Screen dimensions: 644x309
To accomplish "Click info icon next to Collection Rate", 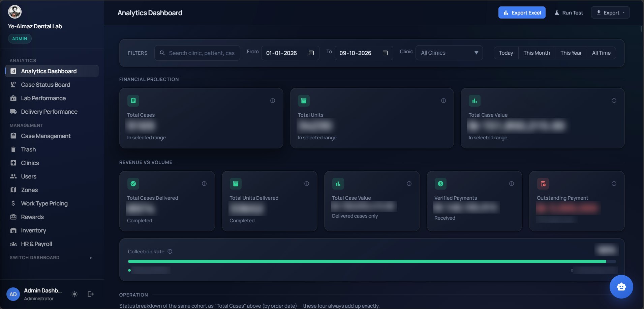I will point(170,251).
